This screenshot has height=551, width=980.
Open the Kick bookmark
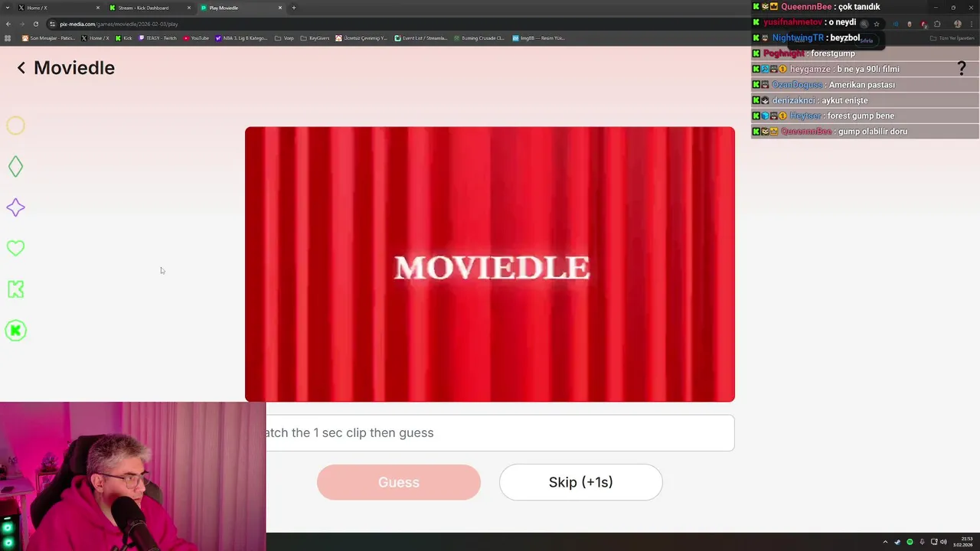[x=124, y=38]
